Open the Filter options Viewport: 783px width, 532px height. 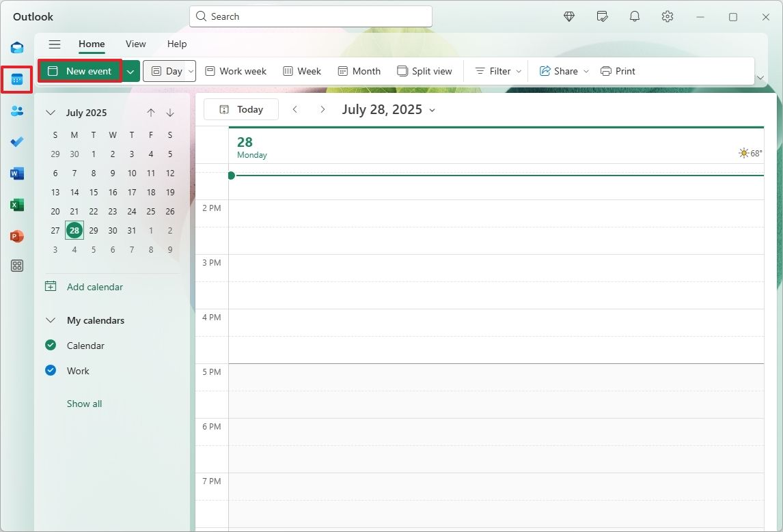point(497,70)
